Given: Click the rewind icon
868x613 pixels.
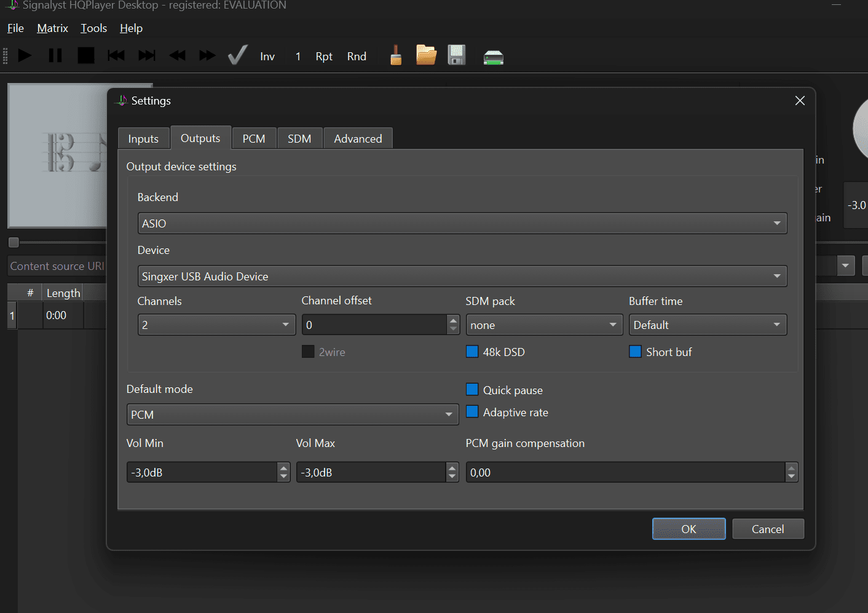Looking at the screenshot, I should pos(178,56).
